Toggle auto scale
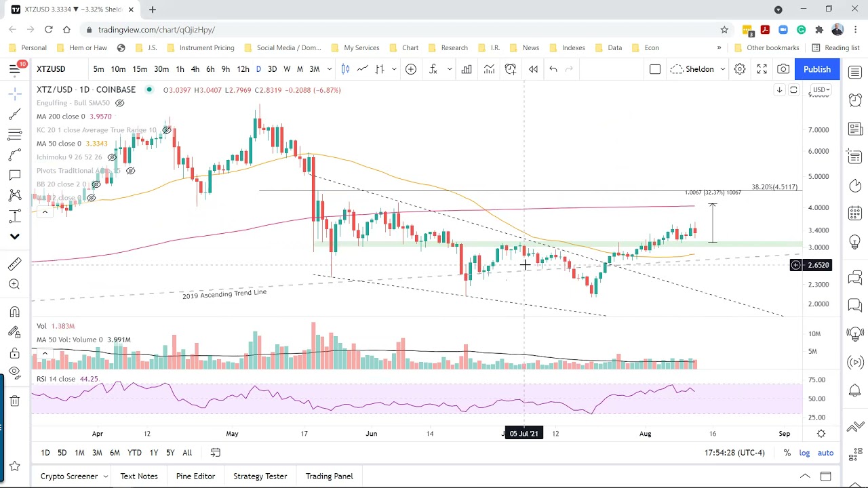868x488 pixels. [825, 453]
